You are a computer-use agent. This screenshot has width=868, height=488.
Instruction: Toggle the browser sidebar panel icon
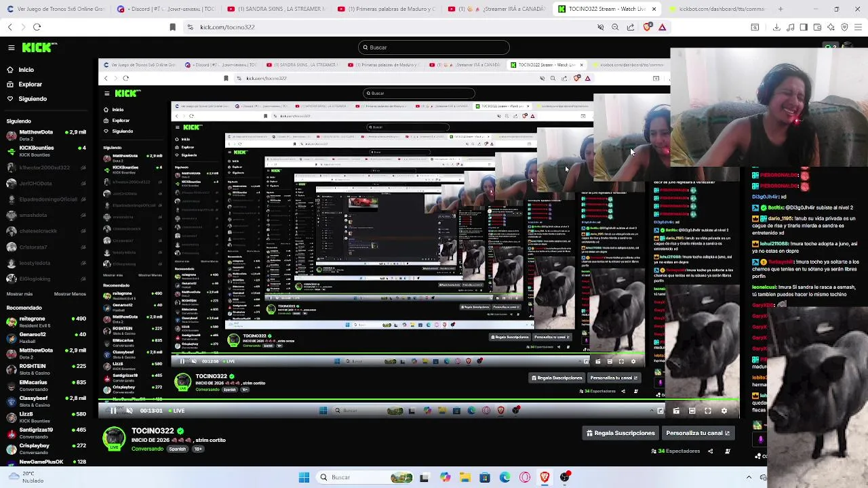click(x=804, y=27)
